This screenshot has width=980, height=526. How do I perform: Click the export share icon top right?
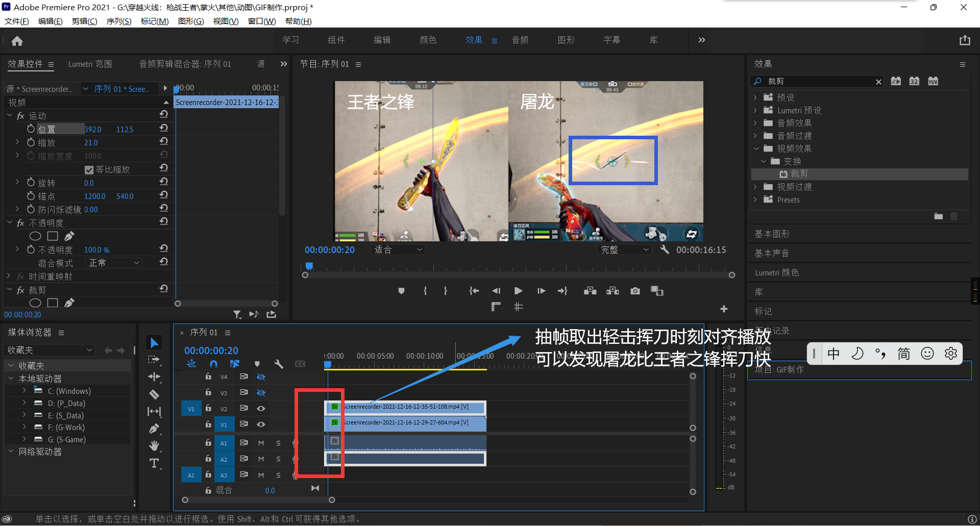[x=965, y=40]
